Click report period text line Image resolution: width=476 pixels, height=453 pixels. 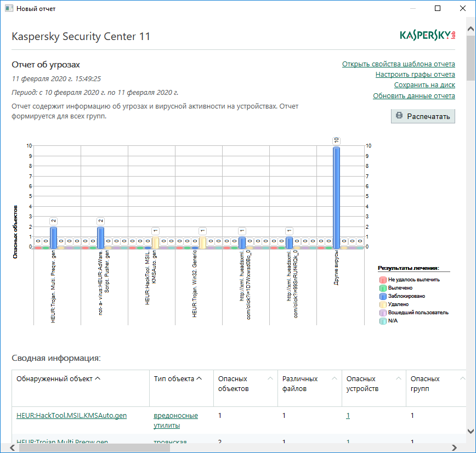click(95, 92)
